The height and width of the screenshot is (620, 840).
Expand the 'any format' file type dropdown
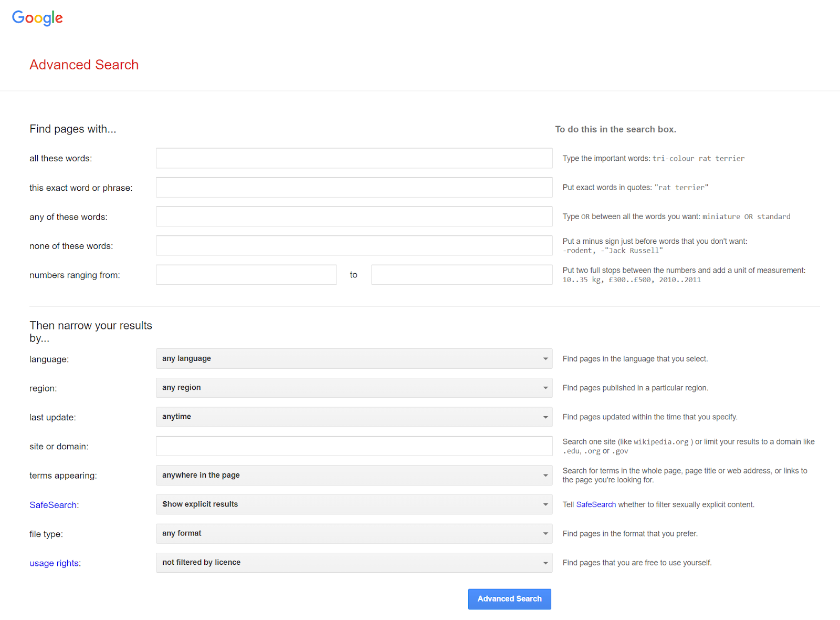coord(354,533)
